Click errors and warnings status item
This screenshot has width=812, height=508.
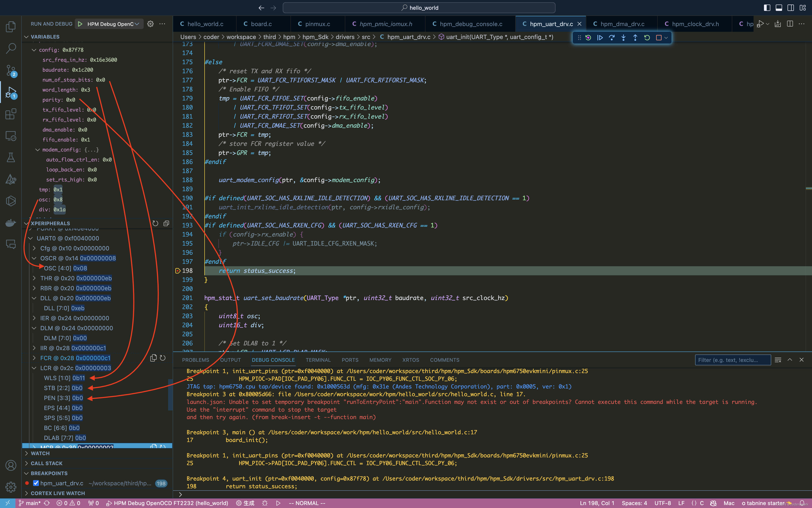click(x=68, y=503)
